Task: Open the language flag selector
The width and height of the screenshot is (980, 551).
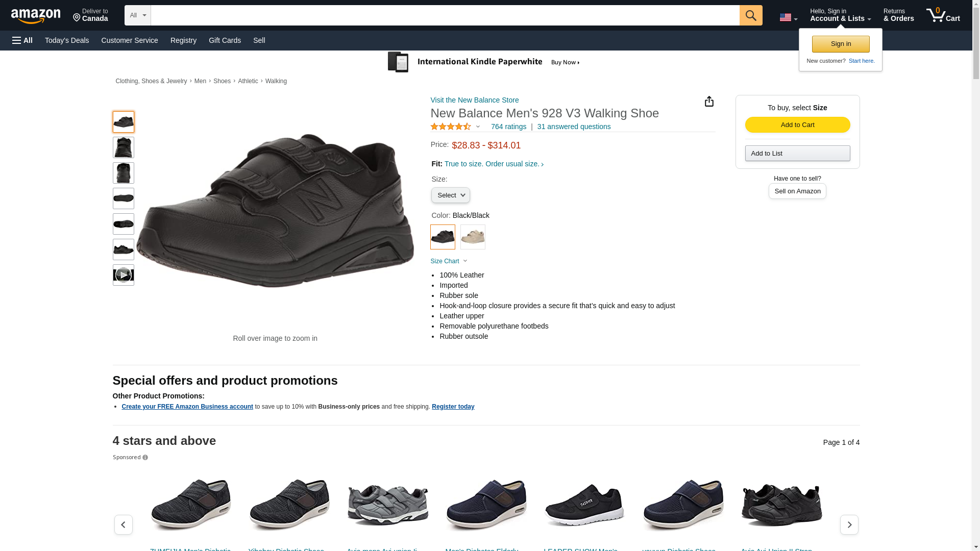Action: [788, 18]
